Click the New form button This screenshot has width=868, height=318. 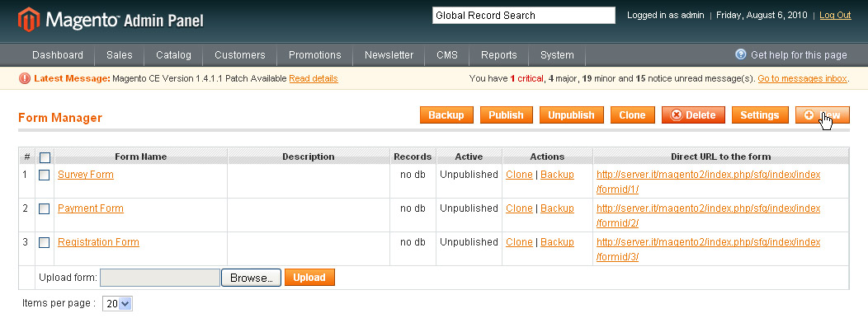coord(823,115)
